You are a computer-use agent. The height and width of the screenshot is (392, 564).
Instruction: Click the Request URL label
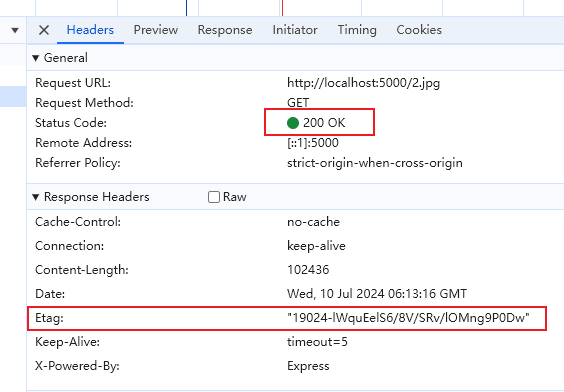click(x=73, y=83)
